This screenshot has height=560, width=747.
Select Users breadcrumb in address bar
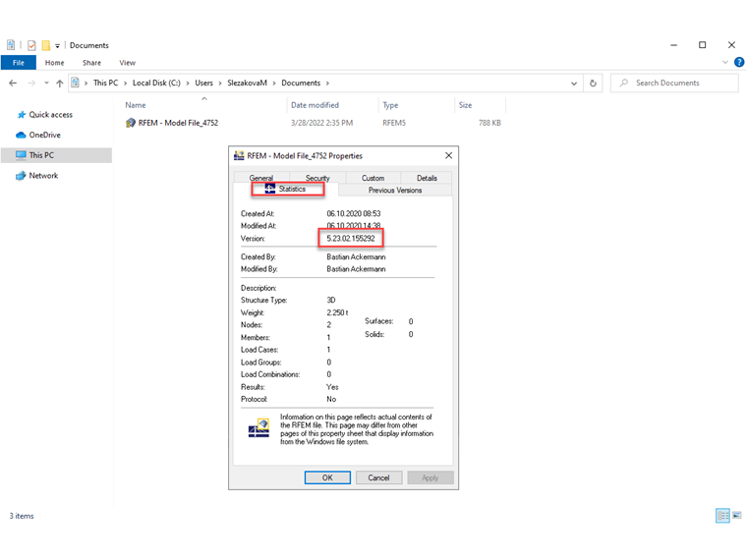coord(203,83)
